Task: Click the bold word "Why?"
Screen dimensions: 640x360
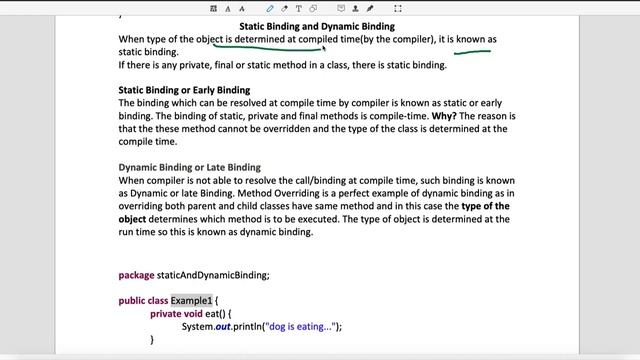Action: coord(444,116)
